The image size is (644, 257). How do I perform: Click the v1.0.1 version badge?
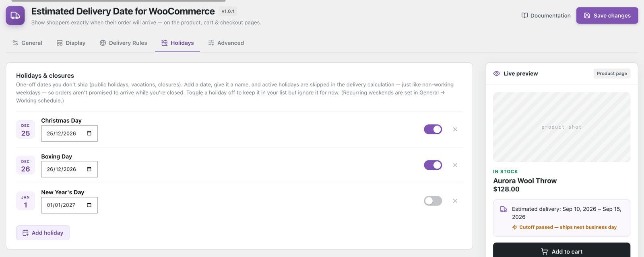point(228,11)
